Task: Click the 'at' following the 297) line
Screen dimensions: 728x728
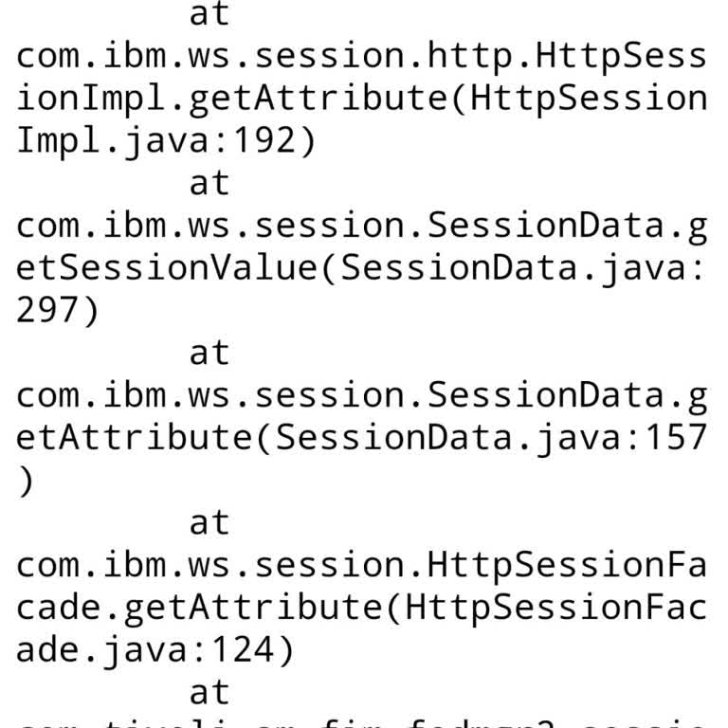Action: [209, 354]
